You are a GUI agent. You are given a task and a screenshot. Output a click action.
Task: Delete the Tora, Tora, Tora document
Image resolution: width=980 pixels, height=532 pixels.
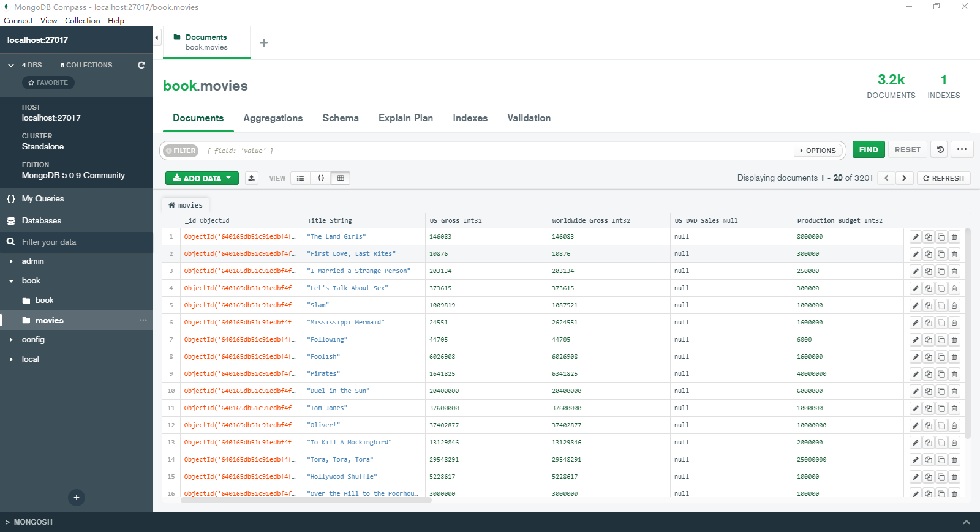[954, 460]
